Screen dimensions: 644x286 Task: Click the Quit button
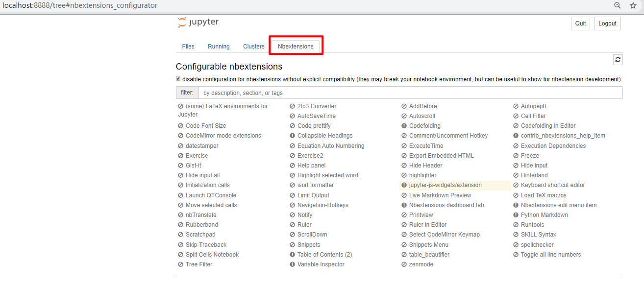[581, 24]
